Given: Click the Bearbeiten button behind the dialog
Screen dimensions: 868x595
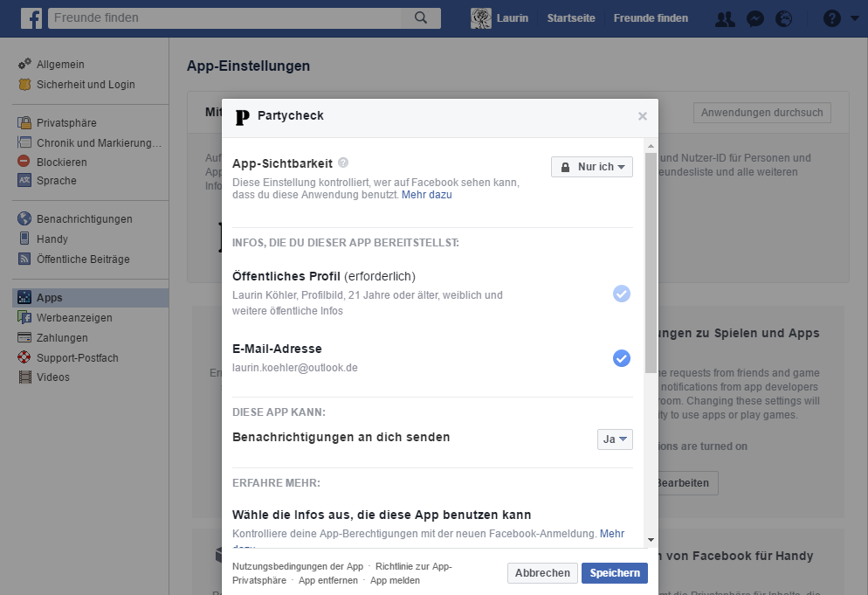Looking at the screenshot, I should [x=687, y=483].
